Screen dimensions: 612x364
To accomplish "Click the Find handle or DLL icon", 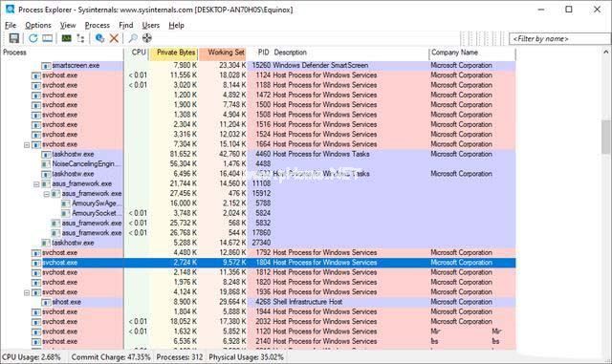I will tap(133, 38).
